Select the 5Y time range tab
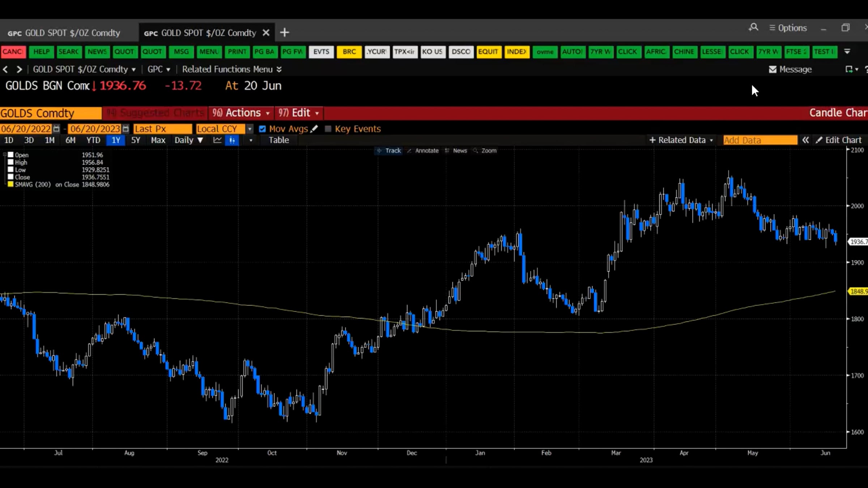 tap(136, 140)
